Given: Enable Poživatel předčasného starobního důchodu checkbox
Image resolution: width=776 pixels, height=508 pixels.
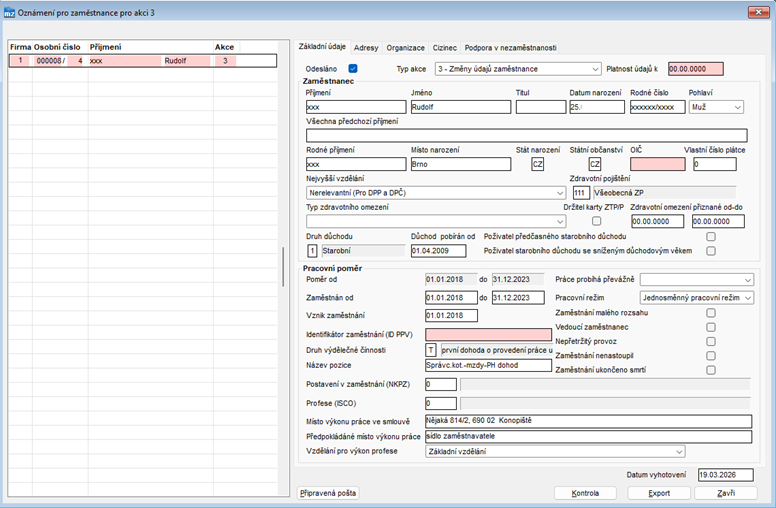Looking at the screenshot, I should [711, 237].
